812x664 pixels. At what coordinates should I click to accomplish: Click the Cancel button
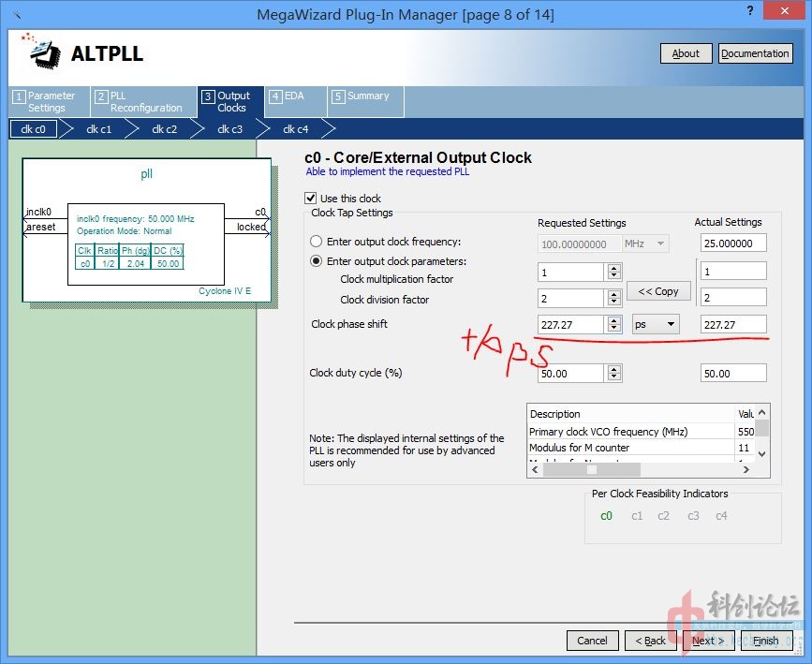click(593, 641)
